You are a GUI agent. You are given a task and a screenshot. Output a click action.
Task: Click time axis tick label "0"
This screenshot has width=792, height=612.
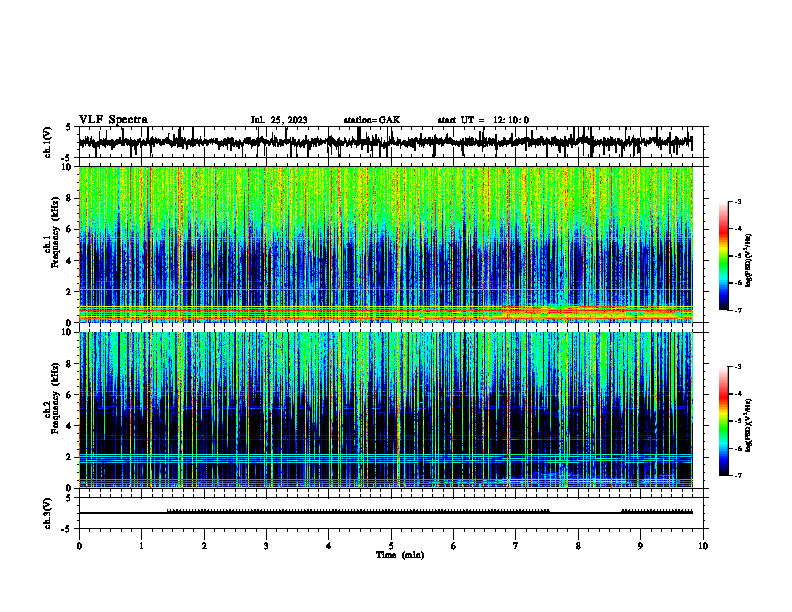pyautogui.click(x=79, y=546)
